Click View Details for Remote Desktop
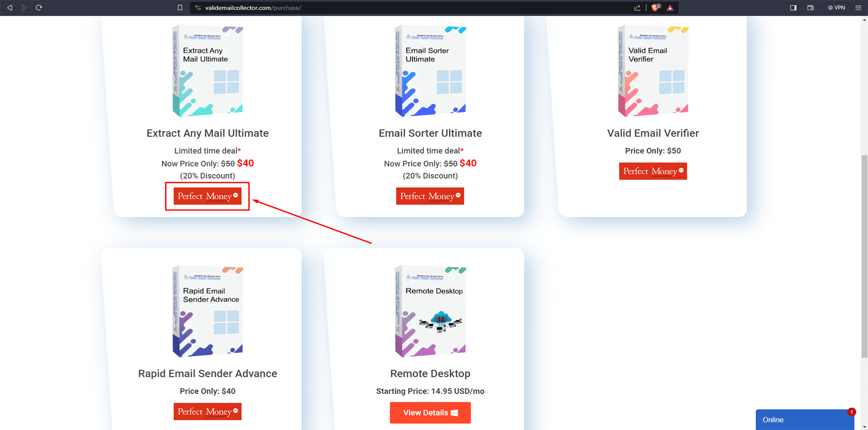 (x=430, y=413)
